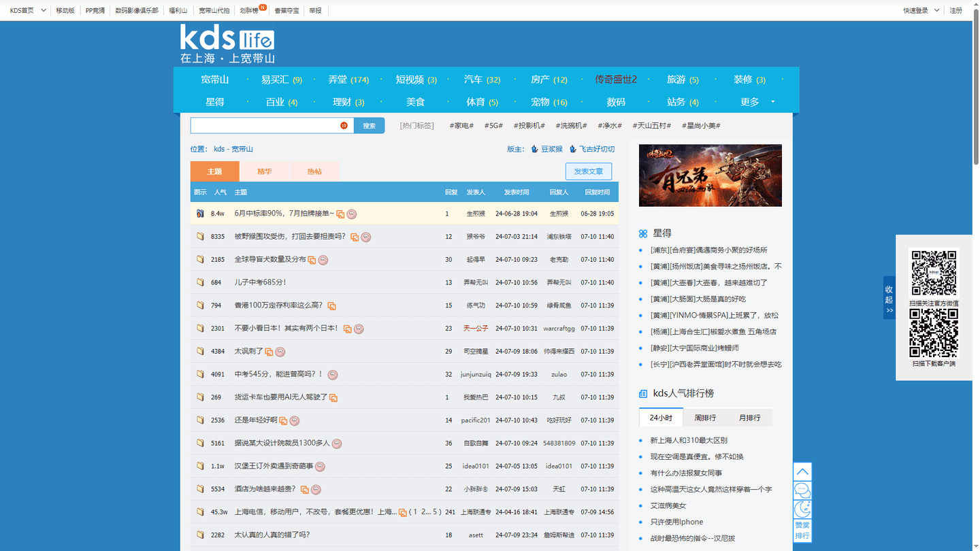Click the reply time 07-09 14:56

click(598, 512)
